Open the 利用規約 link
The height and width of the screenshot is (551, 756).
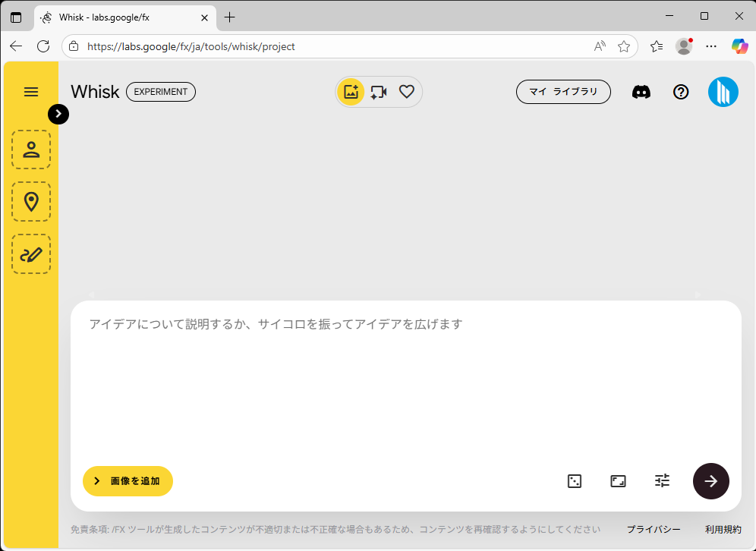[723, 530]
